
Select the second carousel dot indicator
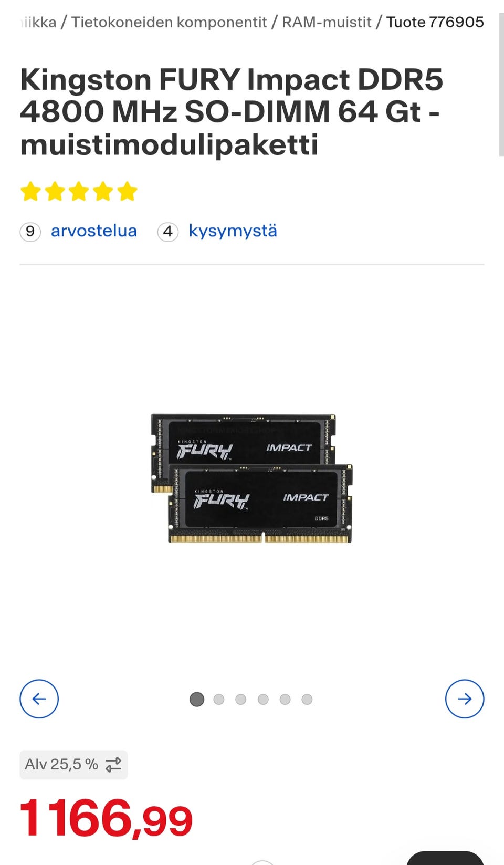[219, 699]
